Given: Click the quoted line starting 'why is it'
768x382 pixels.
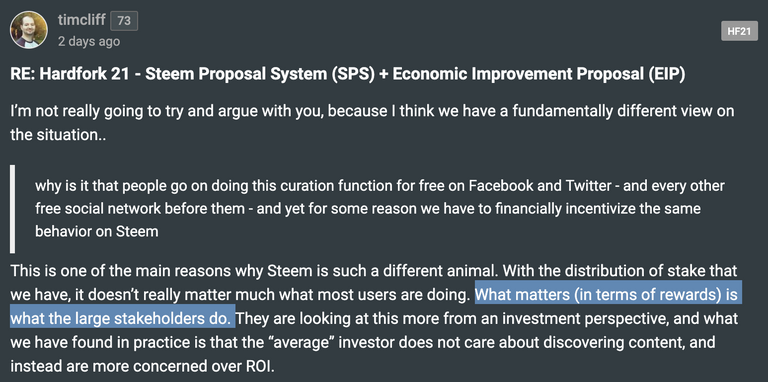Looking at the screenshot, I should coord(380,186).
